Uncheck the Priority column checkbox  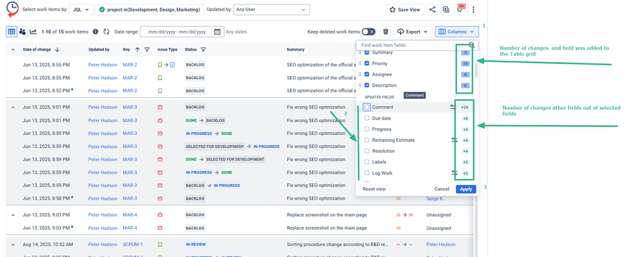(367, 64)
